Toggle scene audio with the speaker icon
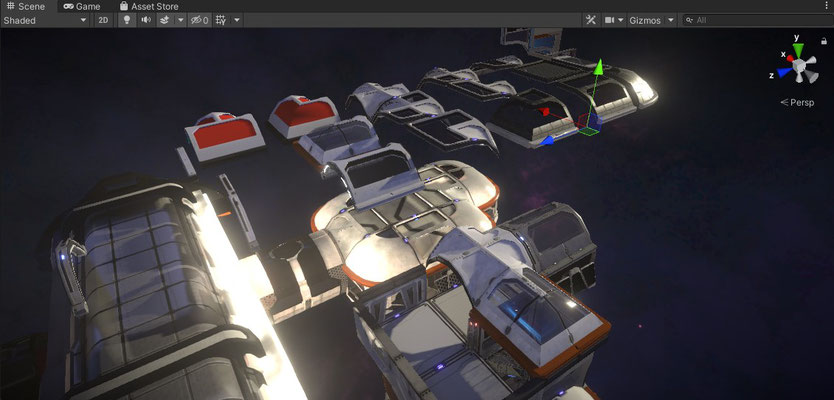834x400 pixels. pyautogui.click(x=145, y=20)
